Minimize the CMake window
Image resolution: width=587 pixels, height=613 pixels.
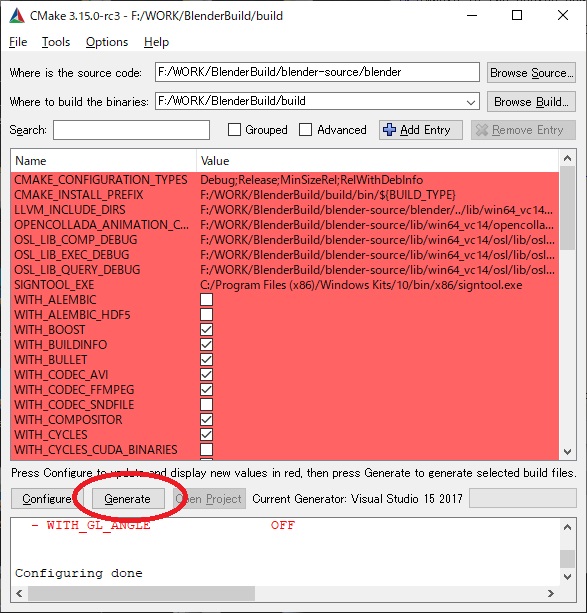pyautogui.click(x=472, y=16)
